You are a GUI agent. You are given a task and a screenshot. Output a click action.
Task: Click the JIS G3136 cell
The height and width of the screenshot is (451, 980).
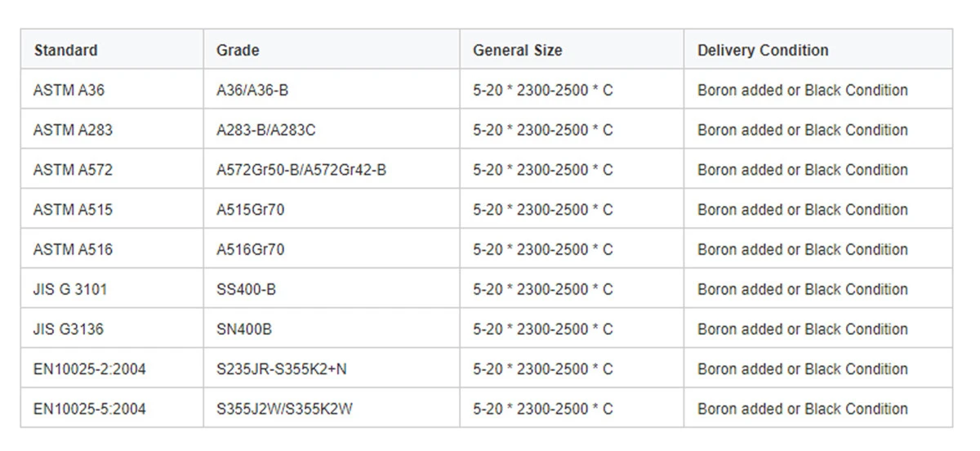coord(112,329)
